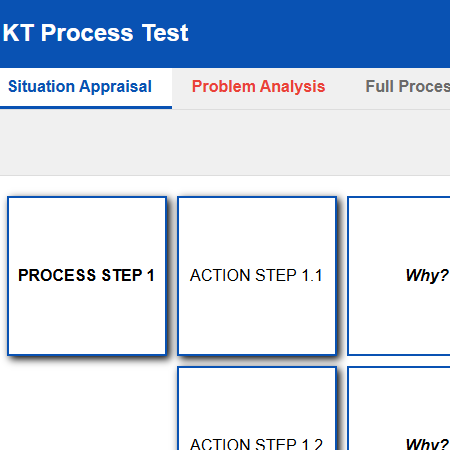
Task: Click the blue header bar beside the title
Action: [317, 33]
